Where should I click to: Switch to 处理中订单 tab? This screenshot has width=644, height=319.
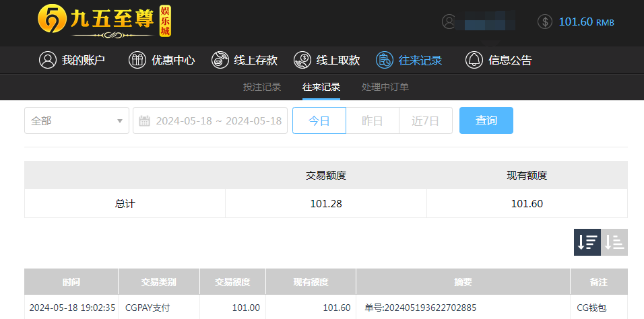(385, 87)
